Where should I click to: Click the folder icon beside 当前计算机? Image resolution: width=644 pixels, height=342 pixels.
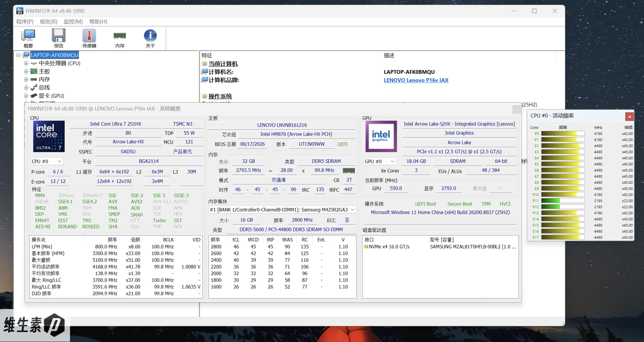coord(205,64)
